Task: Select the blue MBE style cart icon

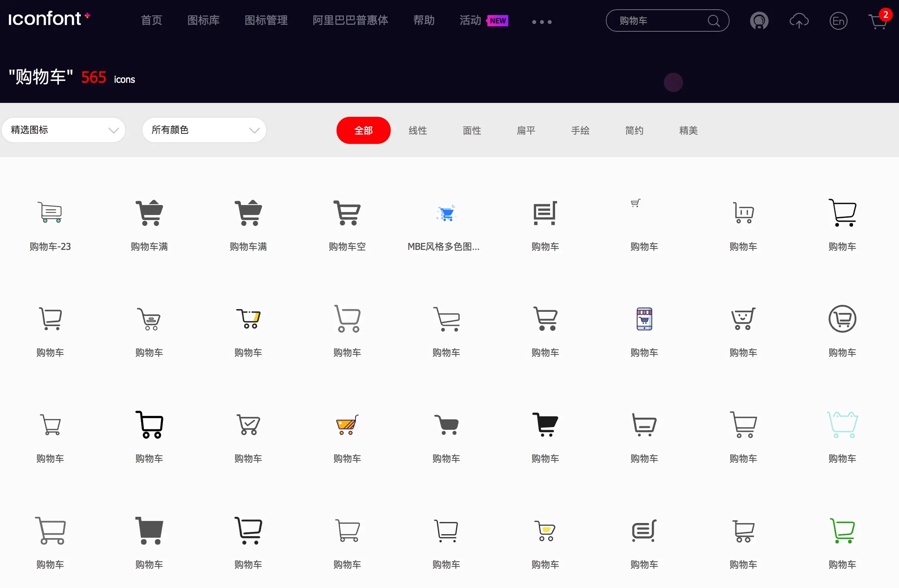Action: pyautogui.click(x=446, y=213)
